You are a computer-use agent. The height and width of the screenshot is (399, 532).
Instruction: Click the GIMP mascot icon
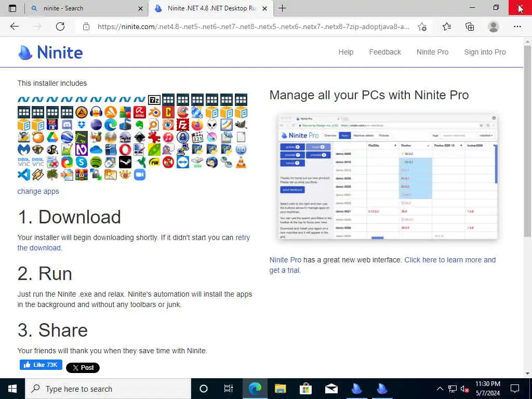[241, 125]
